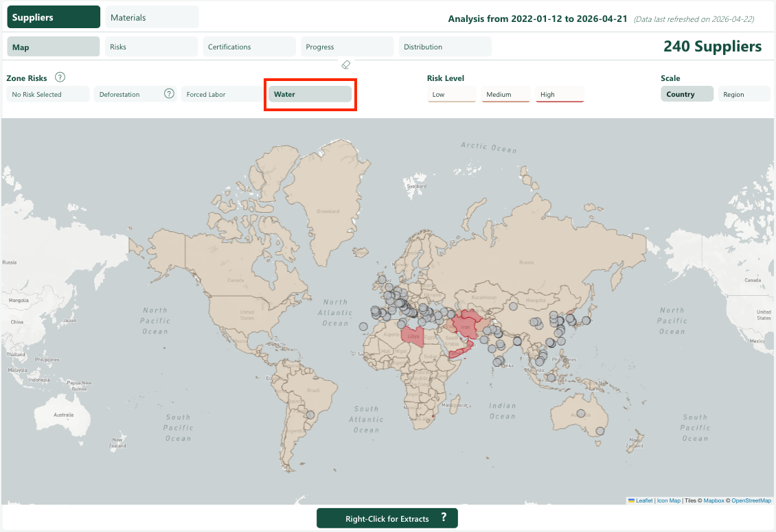Click the South Atlantic Ocean label
Screen dimensions: 776x532
[366, 419]
